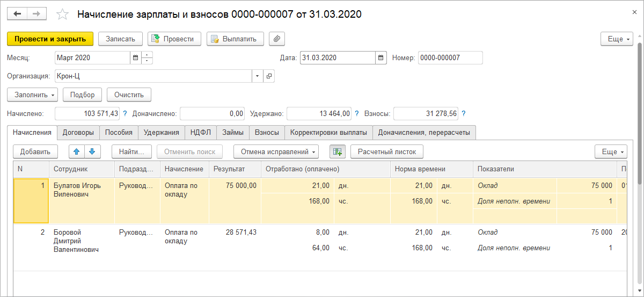Expand the Организация dropdown list
This screenshot has height=297, width=644.
(258, 76)
